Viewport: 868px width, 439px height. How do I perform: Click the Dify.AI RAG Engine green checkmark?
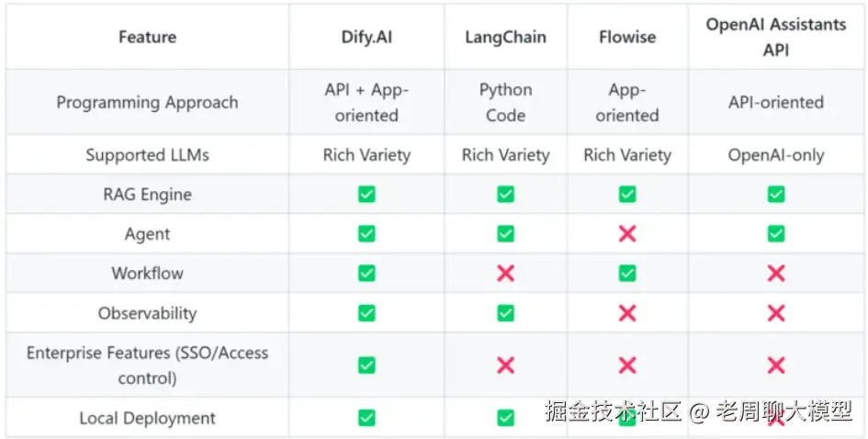tap(366, 195)
